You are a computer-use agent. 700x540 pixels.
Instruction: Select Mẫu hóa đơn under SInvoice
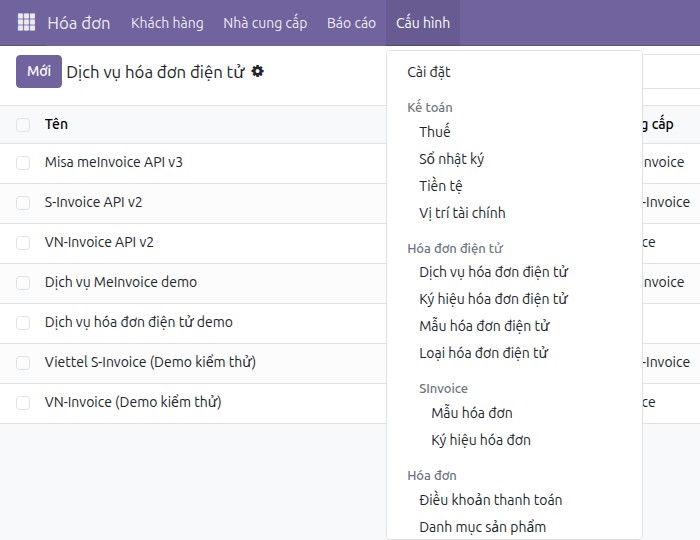[x=471, y=413]
